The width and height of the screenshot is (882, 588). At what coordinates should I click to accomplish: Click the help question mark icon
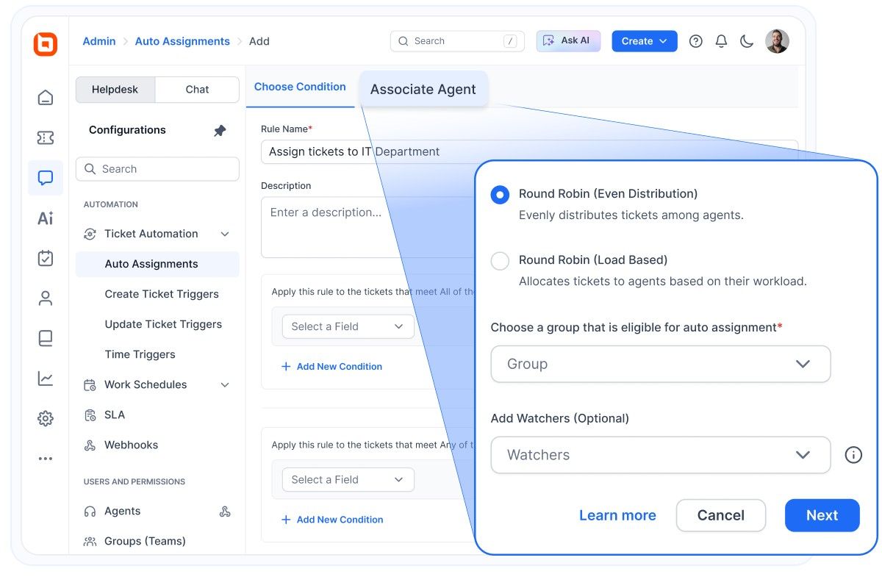tap(695, 41)
